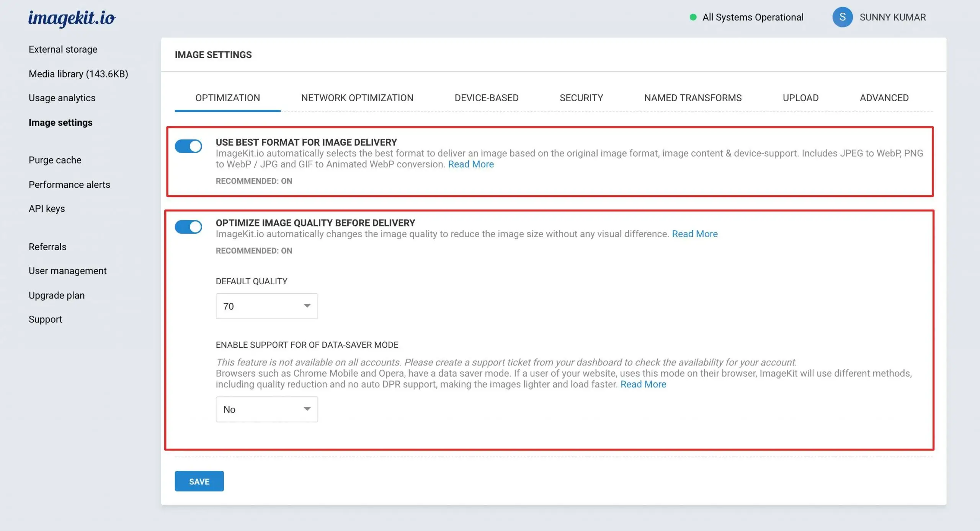
Task: Disable Use Best Format For Image Delivery
Action: [189, 146]
